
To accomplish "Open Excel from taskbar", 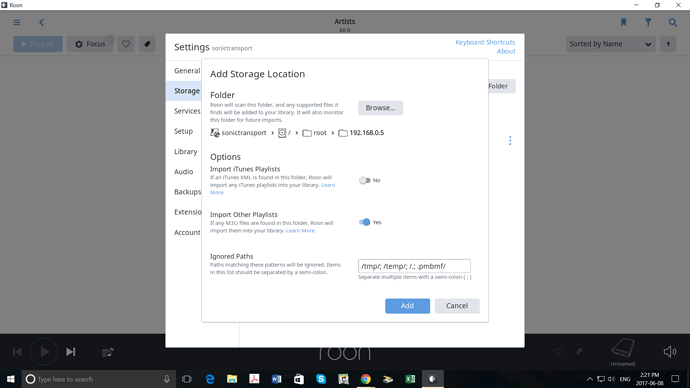I will (410, 379).
